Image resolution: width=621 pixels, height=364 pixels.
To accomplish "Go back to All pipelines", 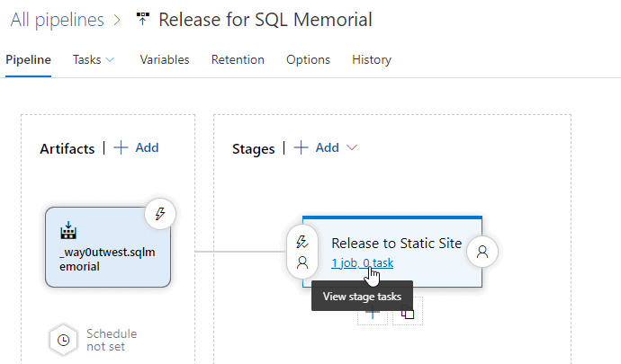I will click(x=58, y=19).
